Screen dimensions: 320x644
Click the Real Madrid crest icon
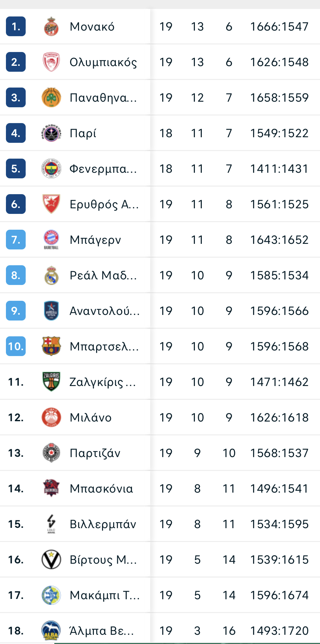click(51, 275)
